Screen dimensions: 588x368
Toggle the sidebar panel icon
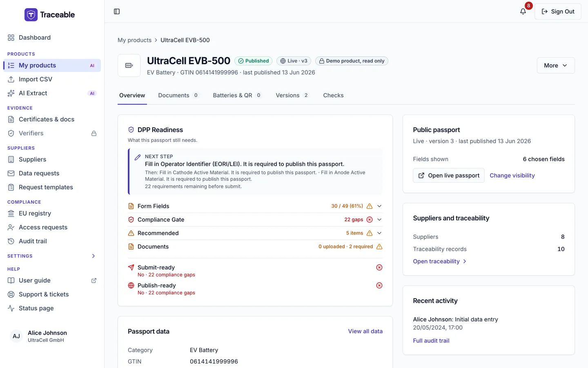click(x=117, y=11)
